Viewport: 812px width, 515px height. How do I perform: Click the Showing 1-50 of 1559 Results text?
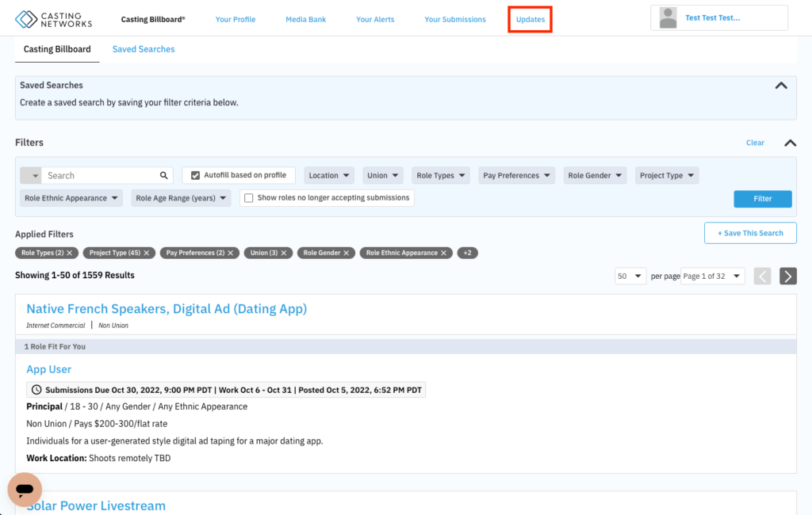(x=75, y=276)
